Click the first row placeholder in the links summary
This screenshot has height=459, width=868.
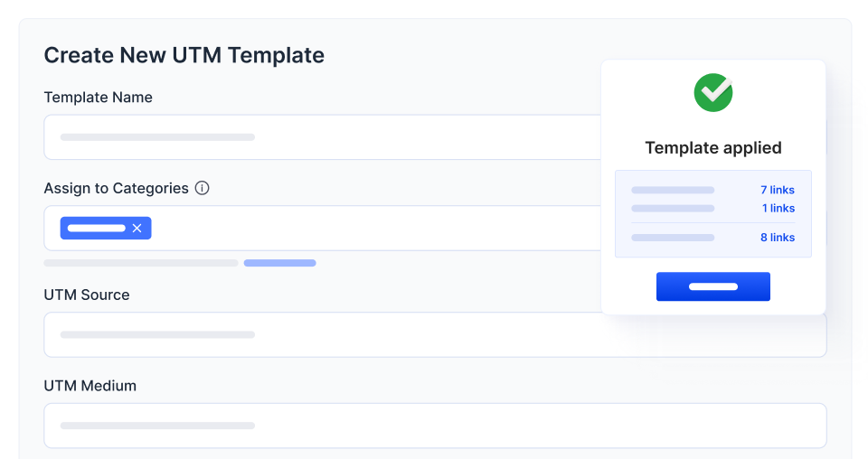point(673,190)
